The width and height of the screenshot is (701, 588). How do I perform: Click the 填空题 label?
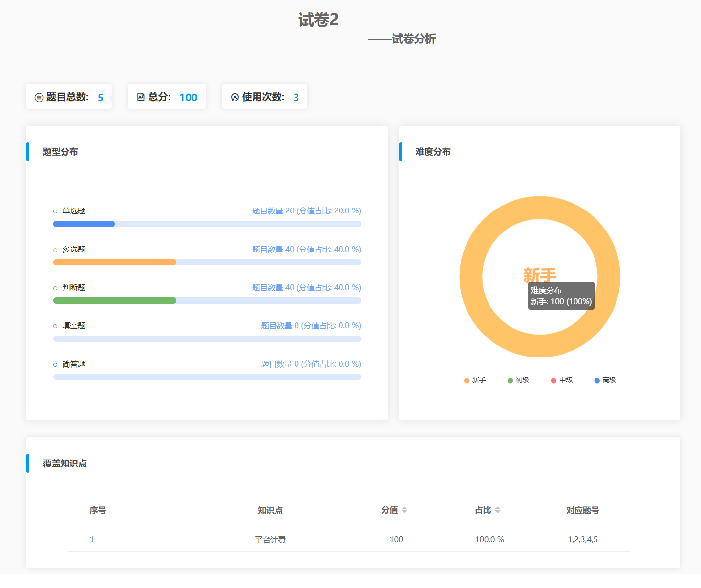tap(74, 326)
